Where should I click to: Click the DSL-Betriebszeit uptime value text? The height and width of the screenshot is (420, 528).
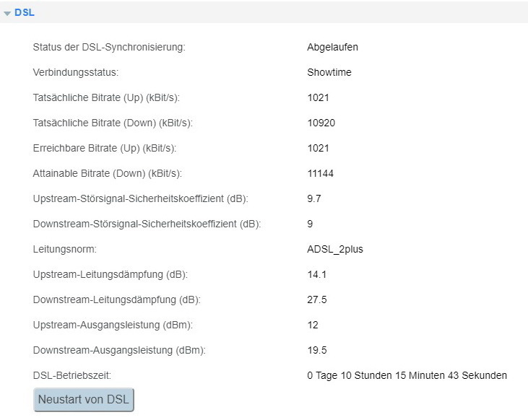coord(407,375)
